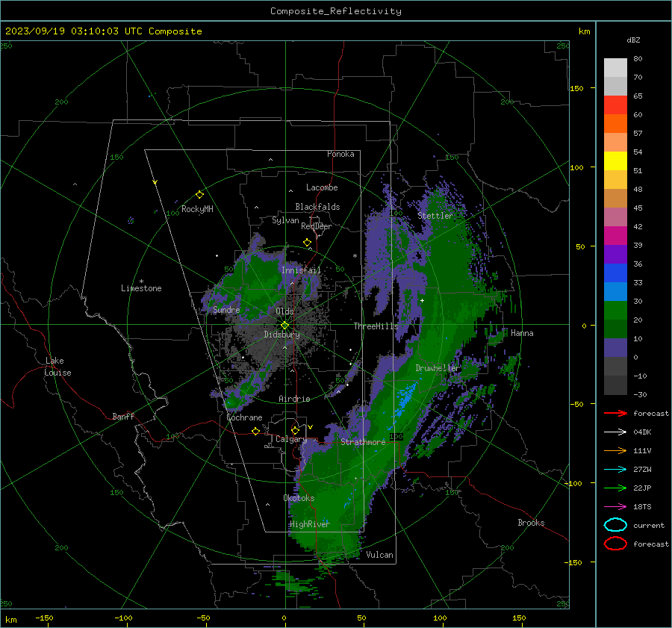Select the Blackfalds label
This screenshot has width=672, height=628.
(317, 207)
